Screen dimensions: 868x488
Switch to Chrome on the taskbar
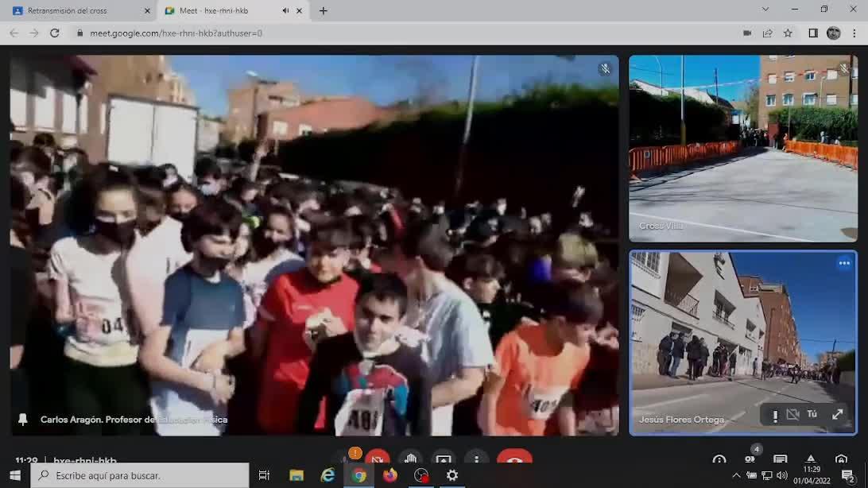click(358, 475)
